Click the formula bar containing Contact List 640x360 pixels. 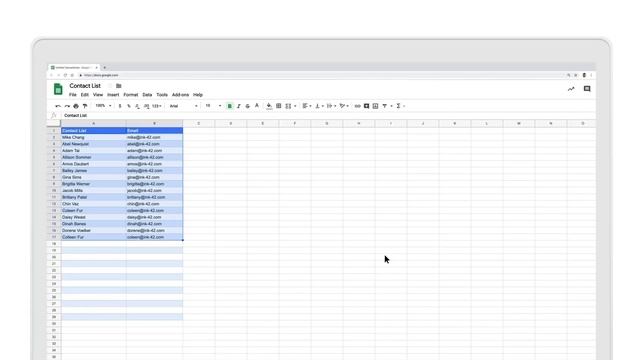coord(327,116)
